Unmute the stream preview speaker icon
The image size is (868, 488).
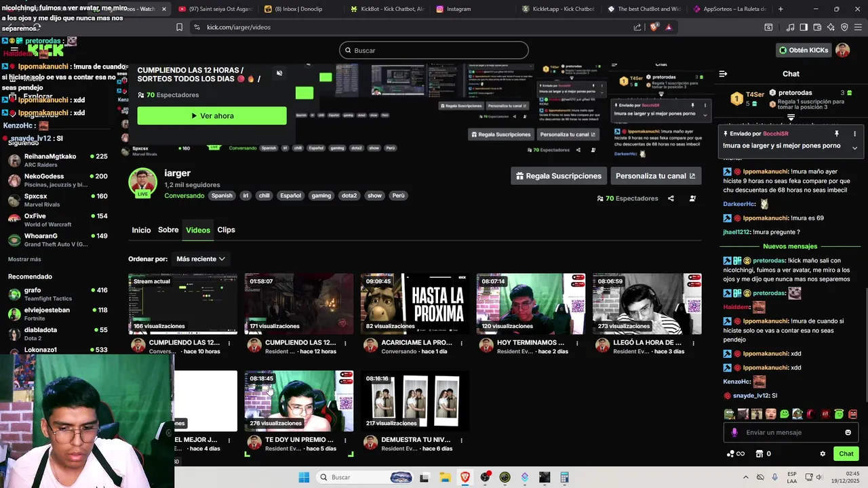[279, 73]
